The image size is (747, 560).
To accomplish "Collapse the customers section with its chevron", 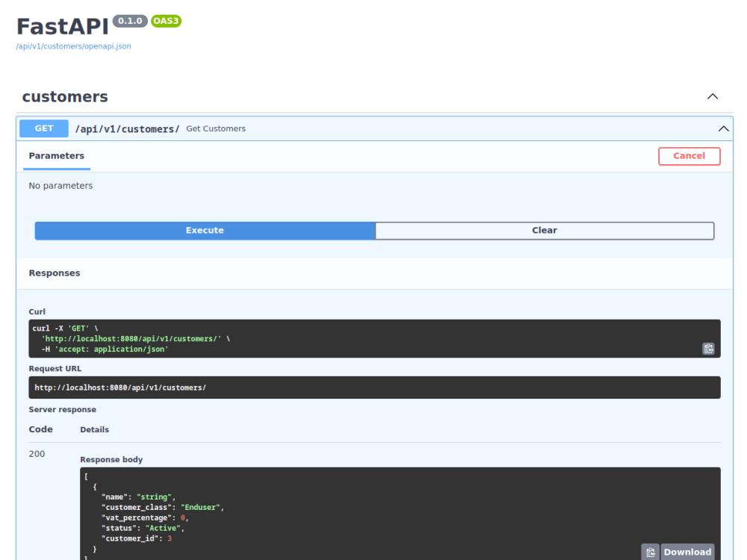I will (712, 96).
